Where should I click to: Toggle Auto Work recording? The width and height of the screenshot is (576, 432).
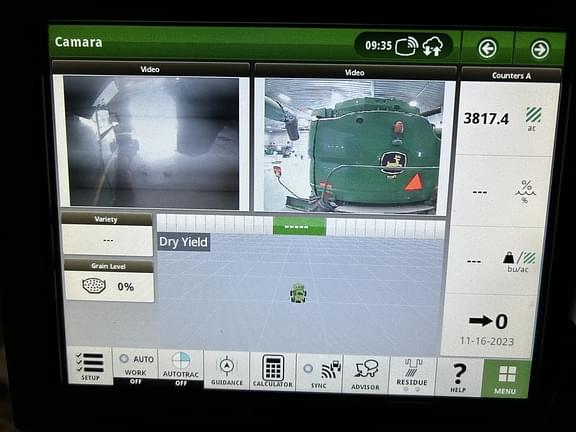point(135,366)
